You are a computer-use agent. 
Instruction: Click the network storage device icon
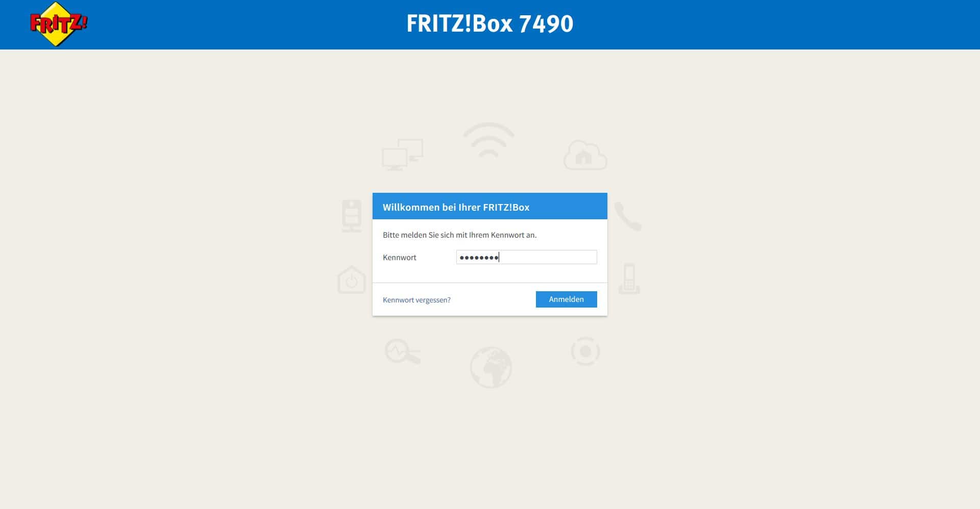352,216
